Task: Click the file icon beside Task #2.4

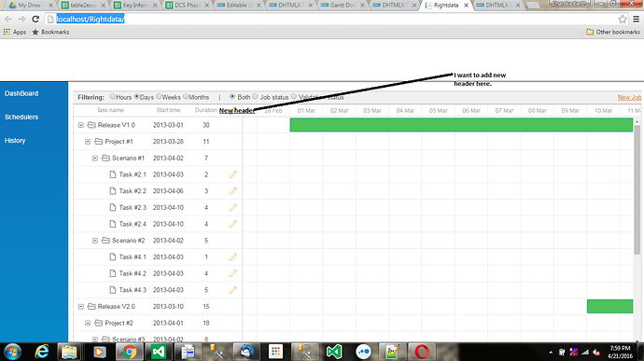Action: [x=113, y=224]
